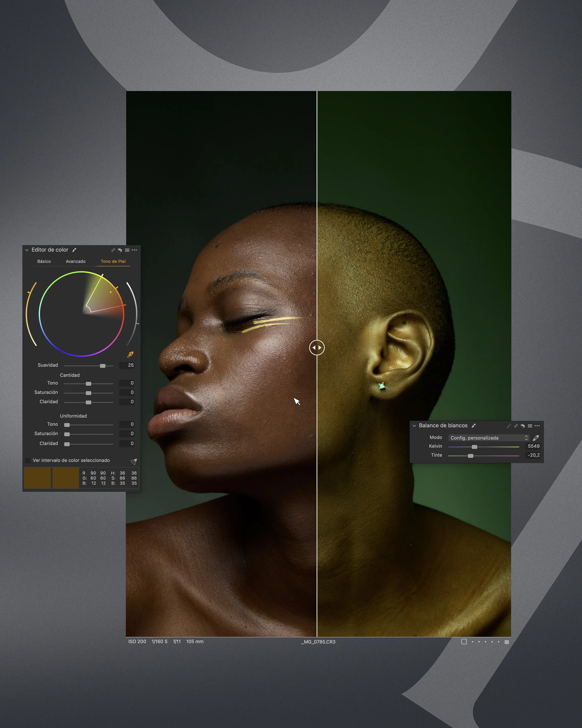
Task: Toggle the color tag square in status bar
Action: 464,642
